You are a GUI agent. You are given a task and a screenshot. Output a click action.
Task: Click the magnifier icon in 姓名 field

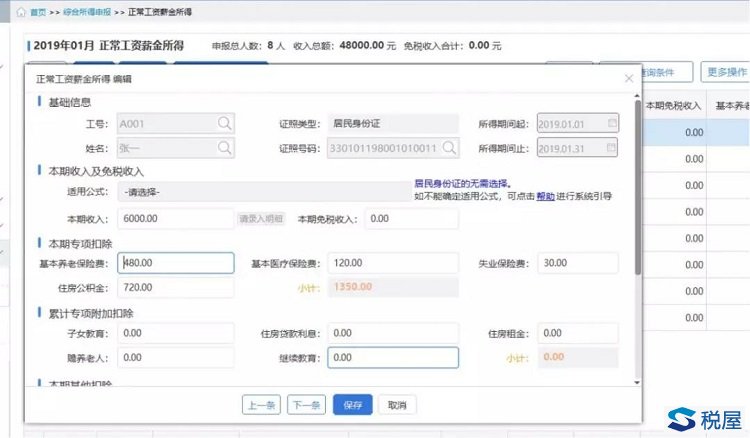click(224, 149)
